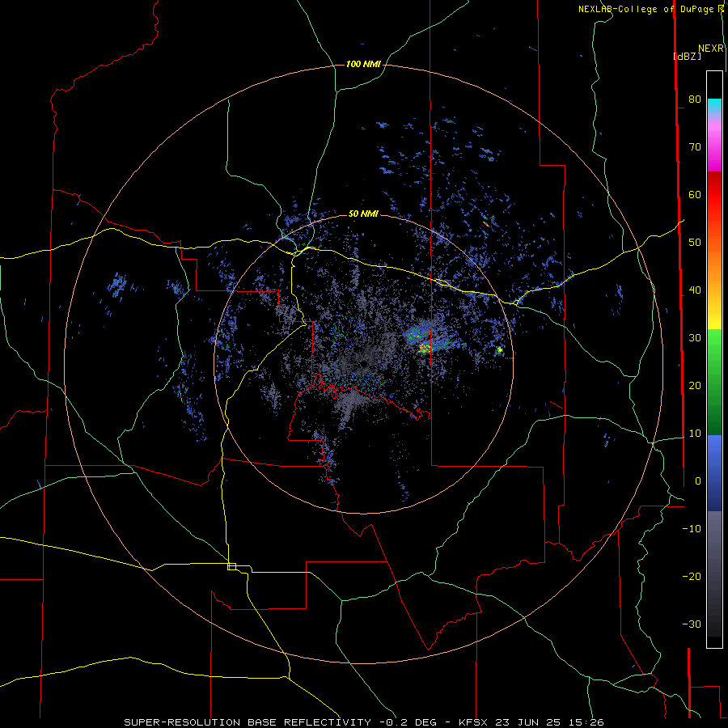Click the 50 value on the dBZ scale
The width and height of the screenshot is (728, 728).
click(x=695, y=243)
